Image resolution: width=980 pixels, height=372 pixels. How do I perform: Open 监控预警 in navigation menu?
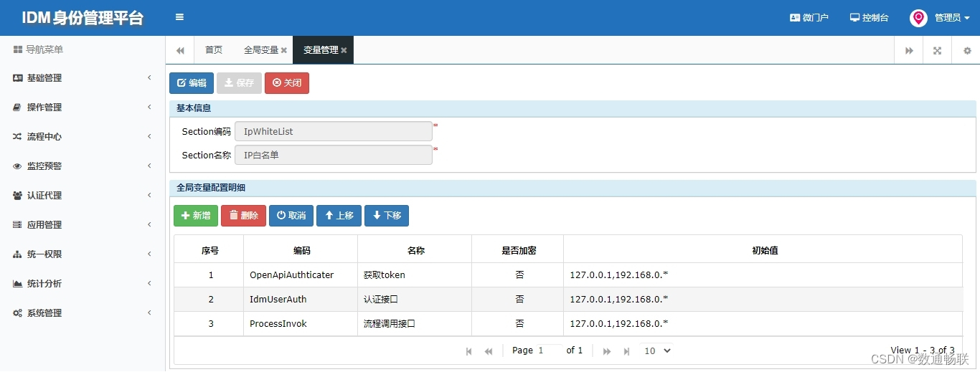point(44,166)
